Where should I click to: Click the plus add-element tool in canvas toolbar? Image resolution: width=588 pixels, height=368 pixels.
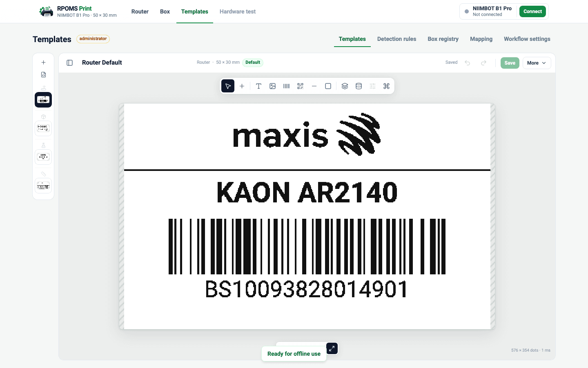pyautogui.click(x=242, y=86)
